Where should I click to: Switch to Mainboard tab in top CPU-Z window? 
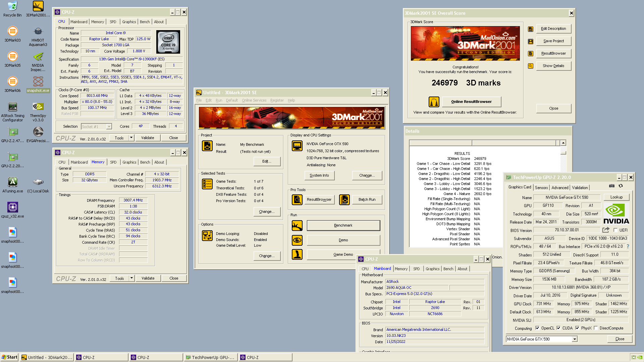(x=79, y=22)
